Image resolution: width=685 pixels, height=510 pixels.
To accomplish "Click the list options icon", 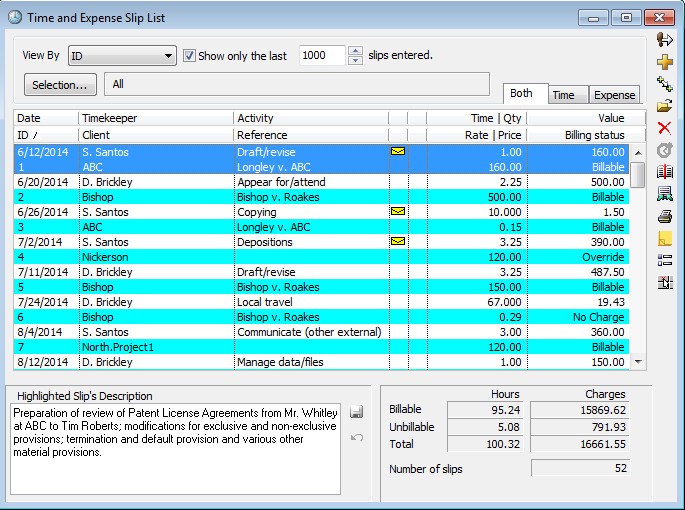I will click(664, 261).
